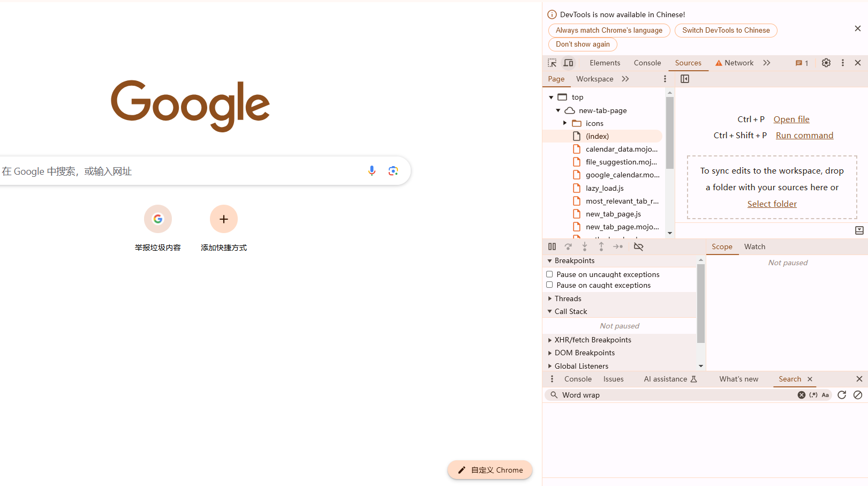Refresh the search results
The width and height of the screenshot is (868, 486).
(842, 395)
